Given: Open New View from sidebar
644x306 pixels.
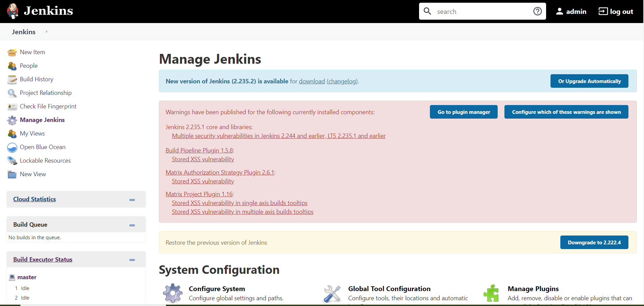Looking at the screenshot, I should coord(33,174).
